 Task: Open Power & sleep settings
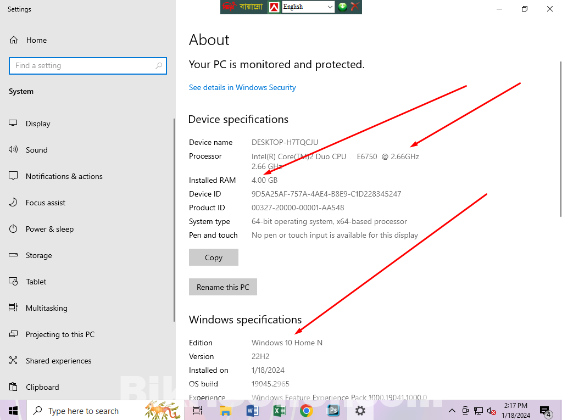coord(41,229)
